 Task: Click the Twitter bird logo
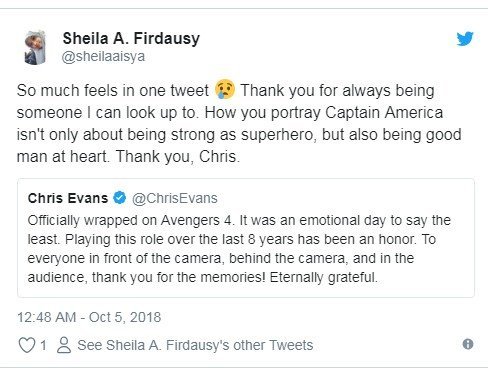[x=465, y=39]
